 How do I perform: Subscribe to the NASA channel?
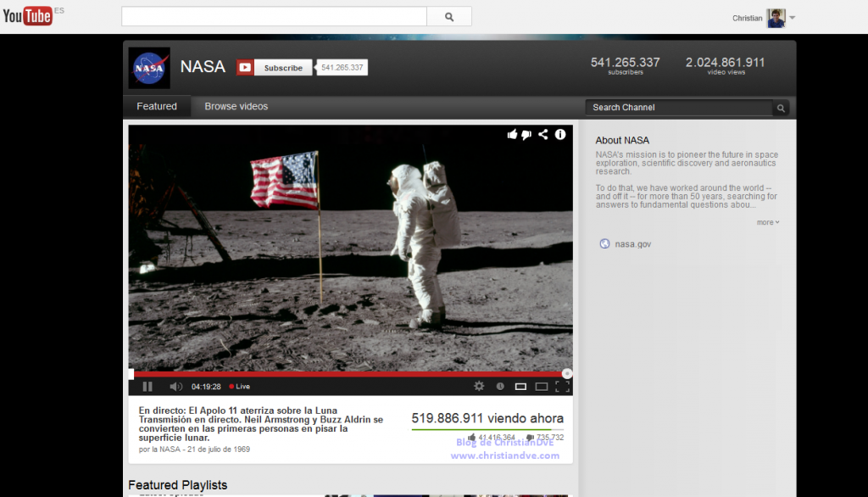coord(283,68)
